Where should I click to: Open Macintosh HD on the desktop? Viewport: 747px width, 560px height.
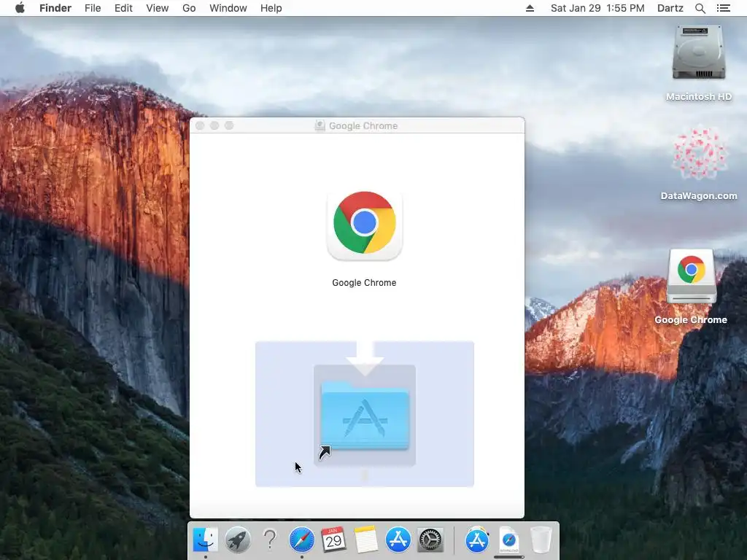point(698,52)
